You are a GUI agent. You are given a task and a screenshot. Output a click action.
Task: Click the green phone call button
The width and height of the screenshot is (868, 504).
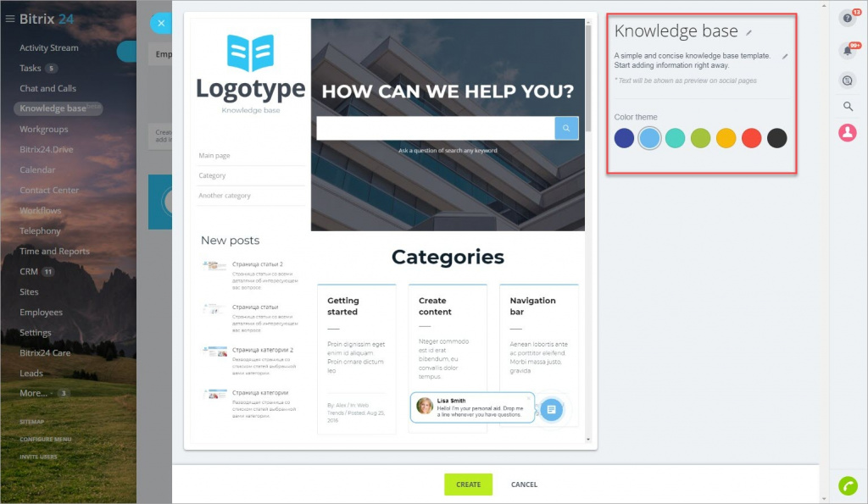tap(848, 485)
